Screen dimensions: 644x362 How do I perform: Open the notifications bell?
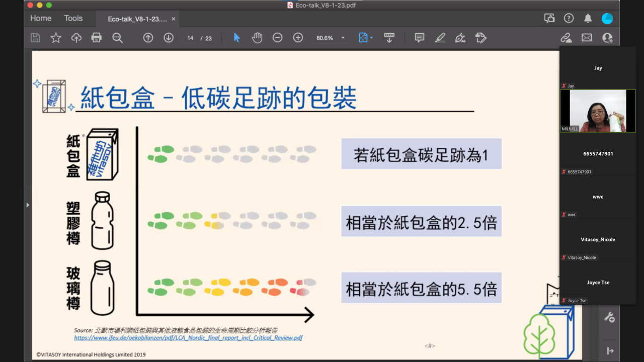tap(588, 19)
